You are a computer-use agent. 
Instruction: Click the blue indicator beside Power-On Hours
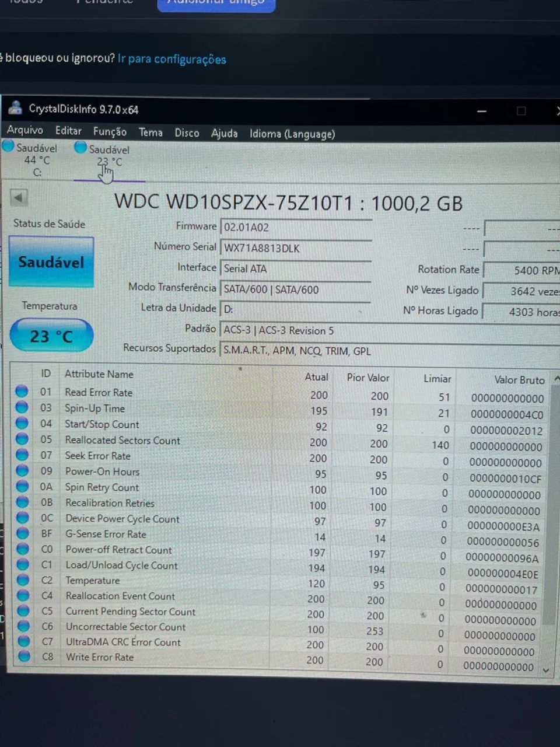(x=22, y=470)
